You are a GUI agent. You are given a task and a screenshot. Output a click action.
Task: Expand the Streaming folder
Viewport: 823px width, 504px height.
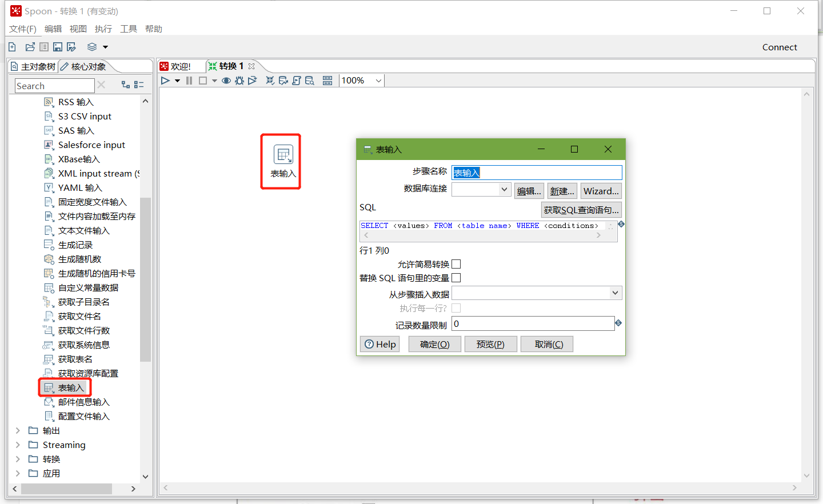tap(18, 445)
